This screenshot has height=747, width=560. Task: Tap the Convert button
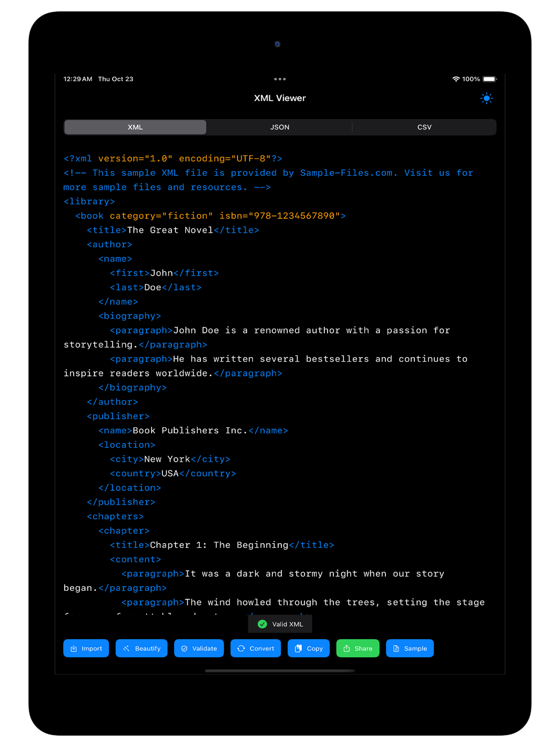pyautogui.click(x=256, y=648)
